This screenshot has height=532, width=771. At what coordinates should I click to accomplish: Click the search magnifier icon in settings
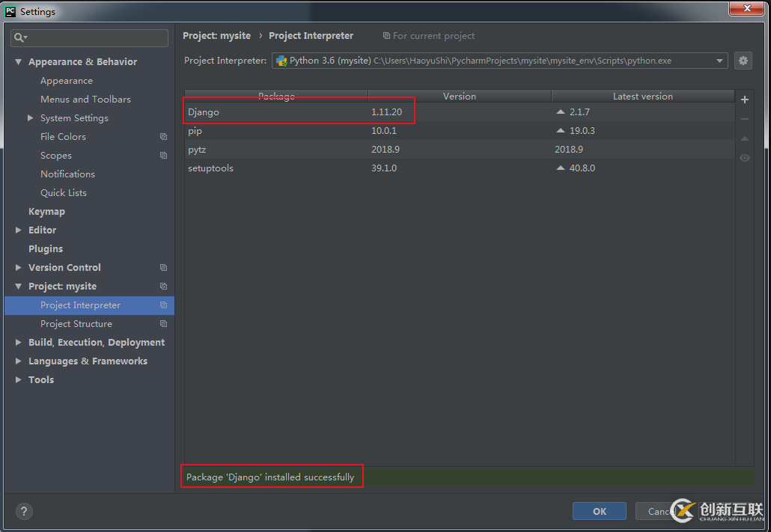coord(20,37)
